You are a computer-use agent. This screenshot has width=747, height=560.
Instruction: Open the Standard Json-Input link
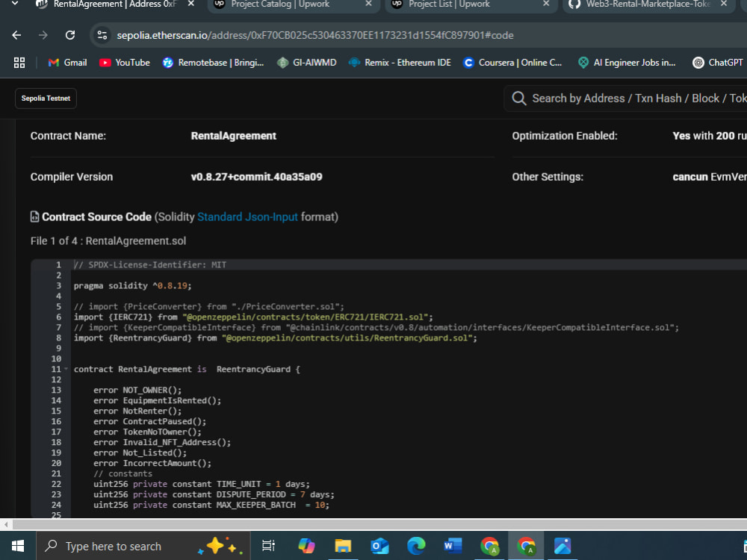coord(247,217)
